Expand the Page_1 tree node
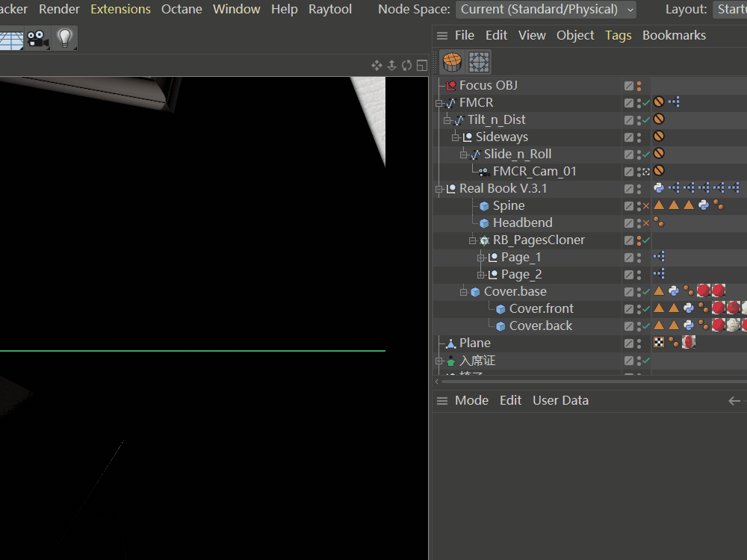The image size is (747, 560). tap(480, 258)
